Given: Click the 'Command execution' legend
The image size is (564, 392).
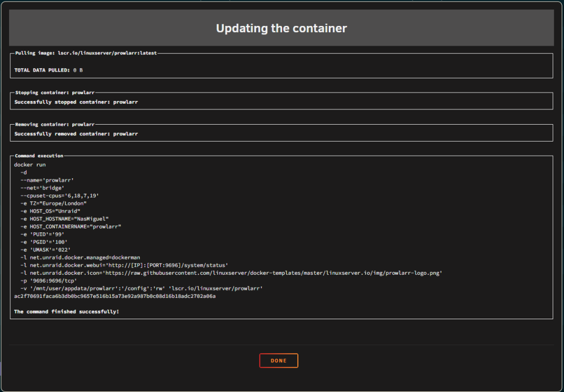Looking at the screenshot, I should pyautogui.click(x=39, y=156).
